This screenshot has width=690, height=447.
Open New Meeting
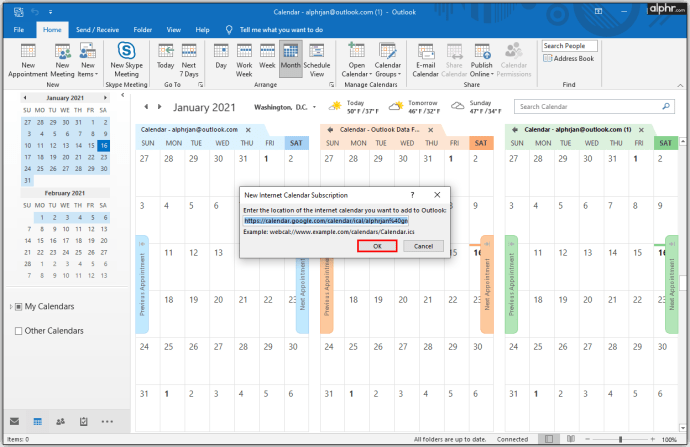pos(62,60)
